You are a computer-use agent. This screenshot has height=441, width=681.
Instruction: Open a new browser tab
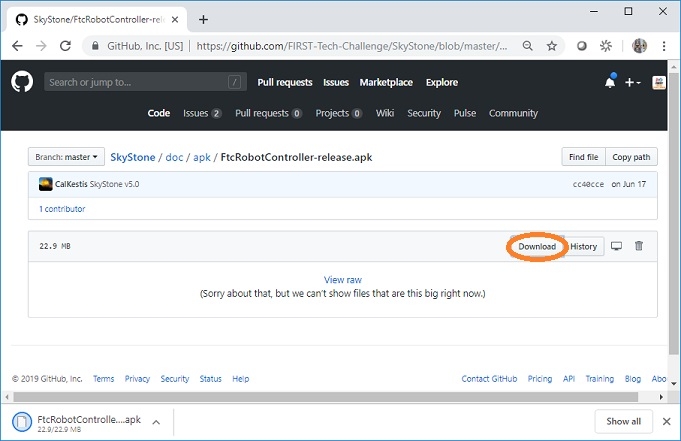[x=204, y=18]
